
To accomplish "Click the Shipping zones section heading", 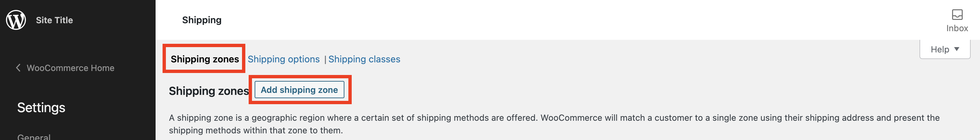I will click(x=208, y=91).
